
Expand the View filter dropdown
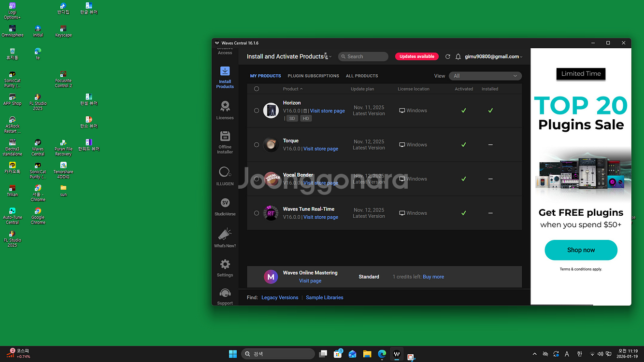pyautogui.click(x=485, y=76)
